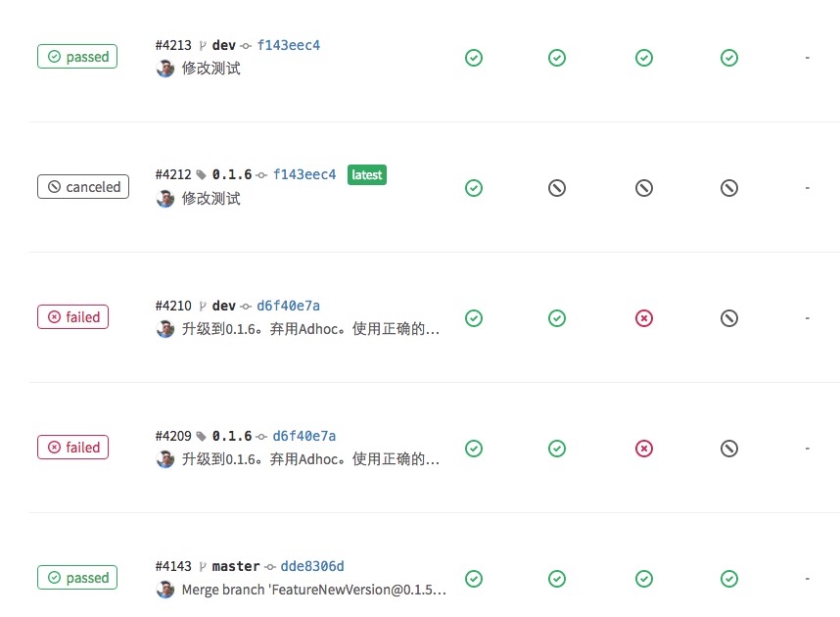Click the red failed stage icon on pipeline #4210
This screenshot has width=840, height=617.
(x=643, y=317)
